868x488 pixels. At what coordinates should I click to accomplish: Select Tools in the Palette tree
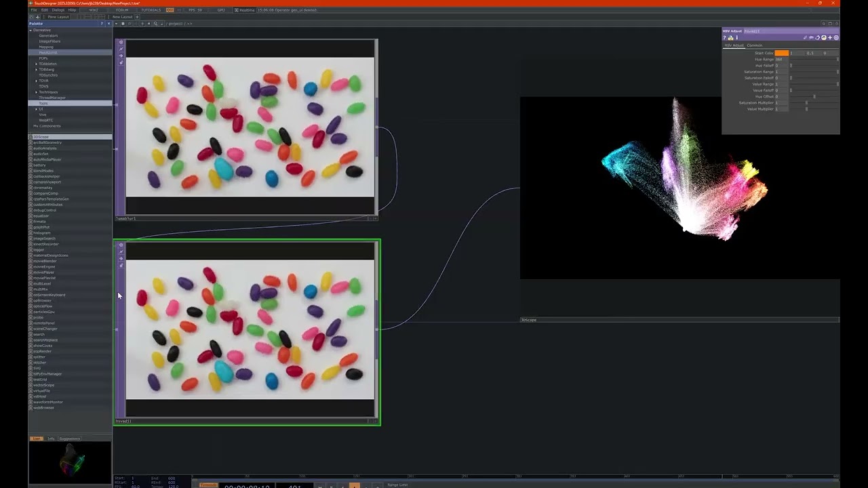(43, 103)
